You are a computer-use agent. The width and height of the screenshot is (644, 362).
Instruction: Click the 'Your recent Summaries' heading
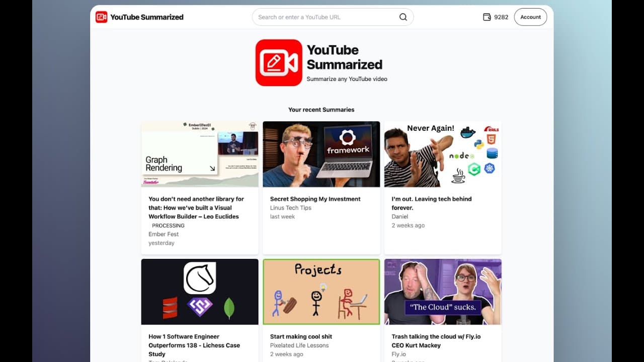click(321, 110)
